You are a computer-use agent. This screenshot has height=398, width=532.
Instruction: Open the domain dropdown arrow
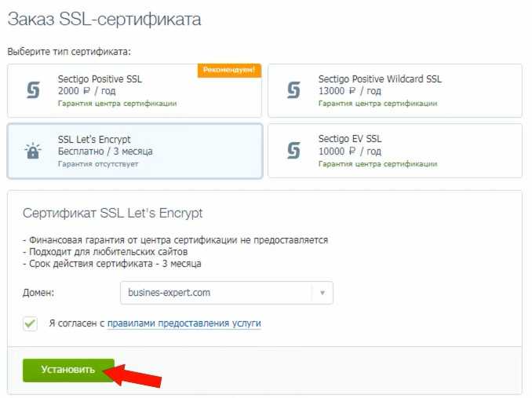click(322, 293)
